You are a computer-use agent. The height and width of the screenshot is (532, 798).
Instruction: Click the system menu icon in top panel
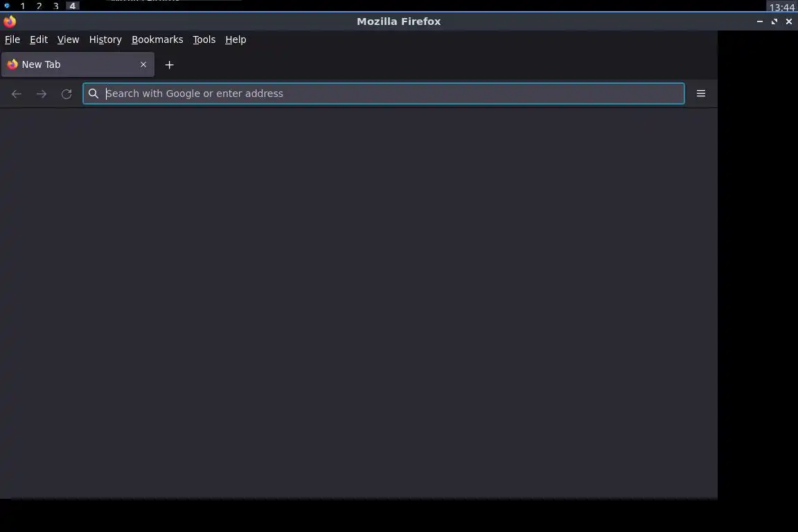click(x=7, y=6)
